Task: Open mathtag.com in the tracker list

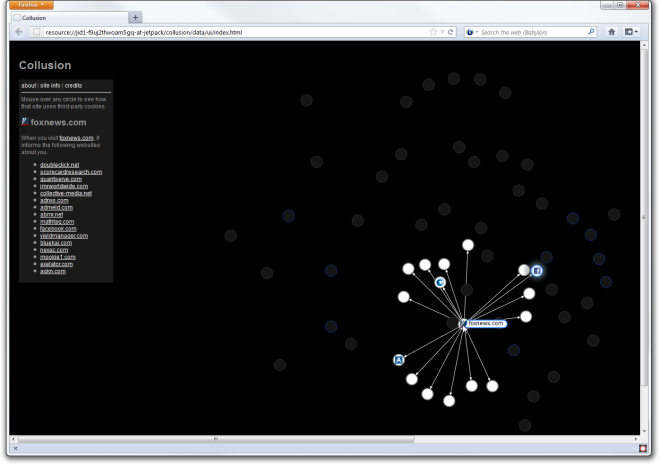Action: [57, 221]
